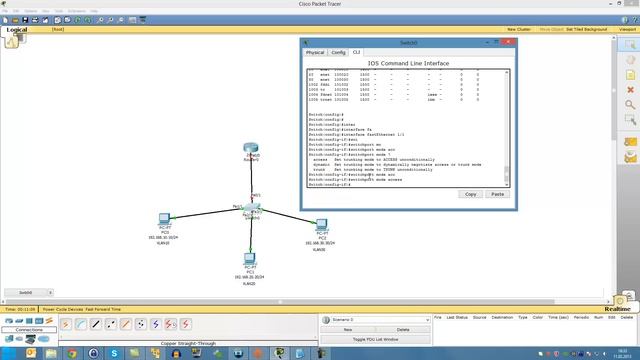Viewport: 640px width, 360px height.
Task: Select the Switches device category
Action: (x=19, y=321)
